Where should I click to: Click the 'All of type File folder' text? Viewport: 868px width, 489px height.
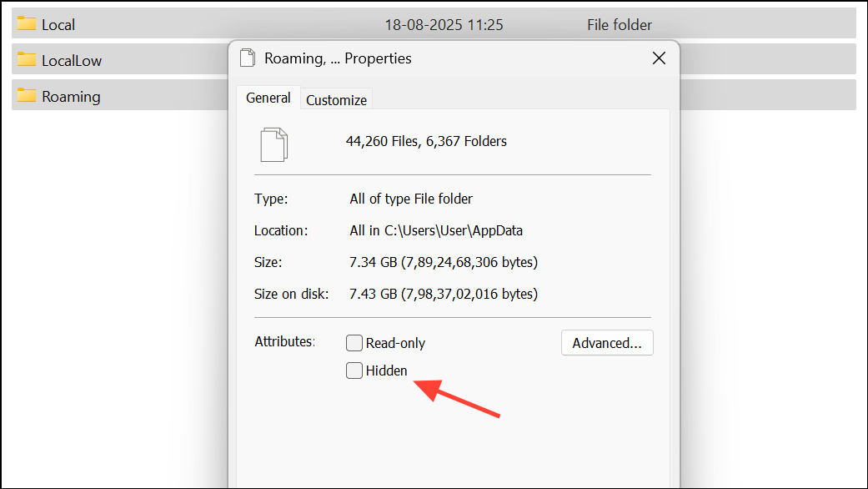pyautogui.click(x=409, y=199)
